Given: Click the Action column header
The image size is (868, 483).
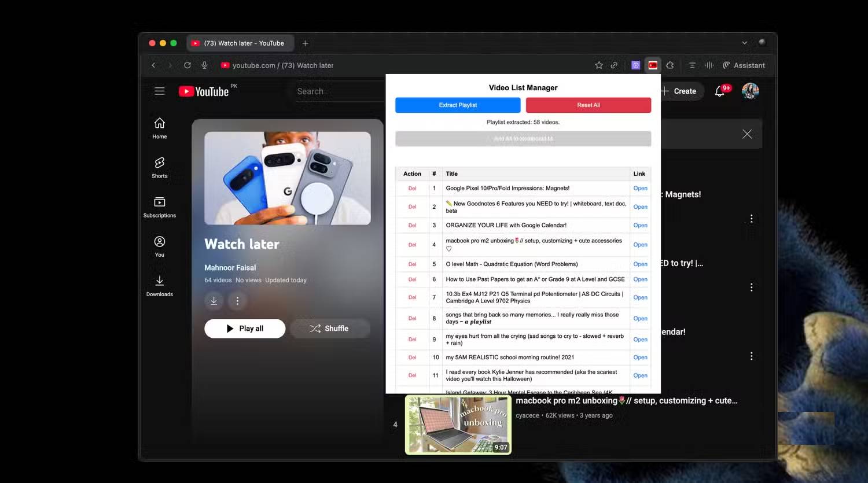Looking at the screenshot, I should point(412,174).
